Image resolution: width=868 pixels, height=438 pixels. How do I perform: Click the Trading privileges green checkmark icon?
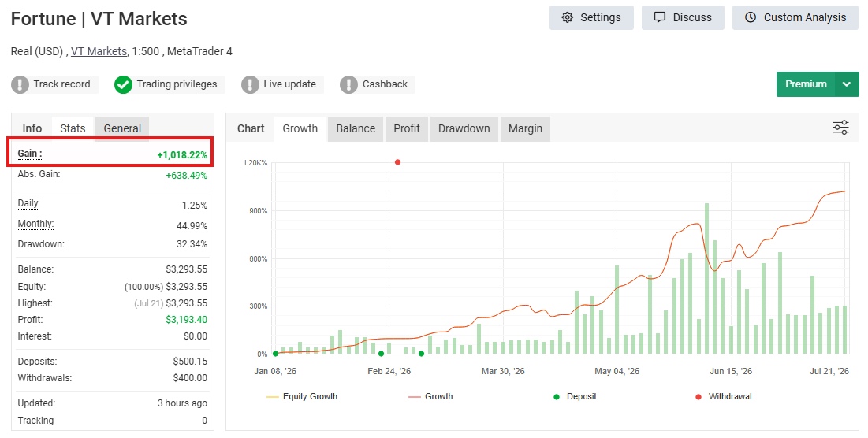123,84
